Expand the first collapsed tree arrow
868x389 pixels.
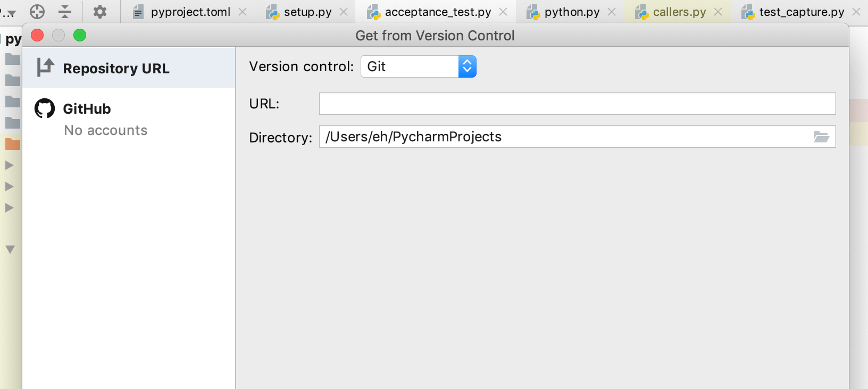coord(9,165)
